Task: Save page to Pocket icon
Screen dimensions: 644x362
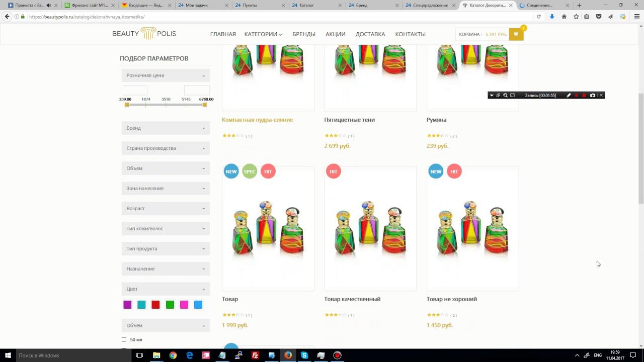Action: coord(599,17)
